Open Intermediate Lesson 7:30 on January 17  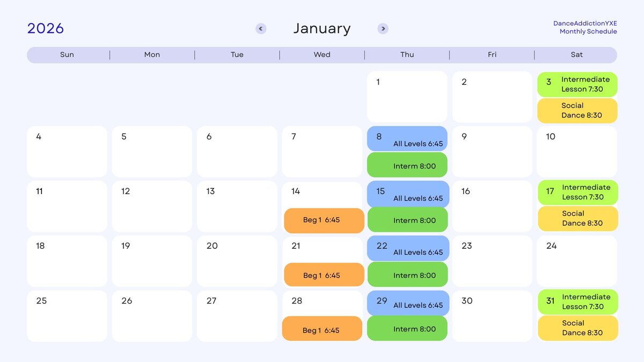tap(578, 193)
